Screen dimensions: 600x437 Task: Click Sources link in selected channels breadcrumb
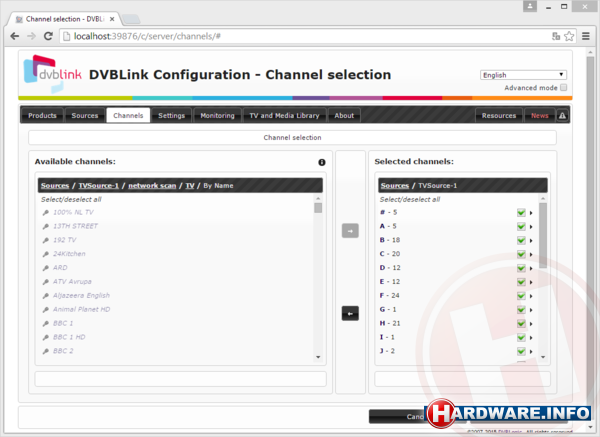395,186
